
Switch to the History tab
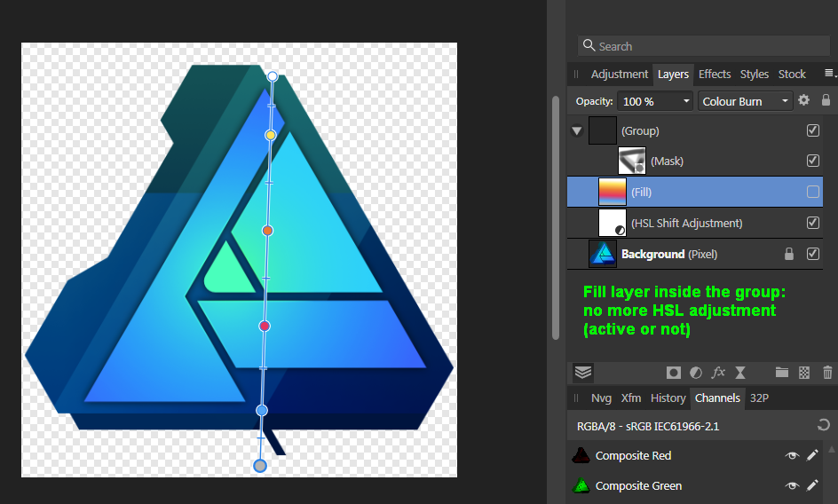pos(668,398)
